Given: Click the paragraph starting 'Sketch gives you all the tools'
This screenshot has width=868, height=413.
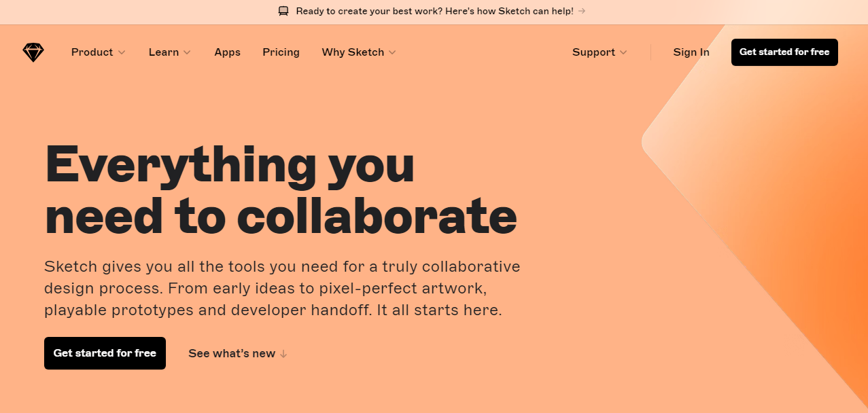Looking at the screenshot, I should tap(282, 289).
